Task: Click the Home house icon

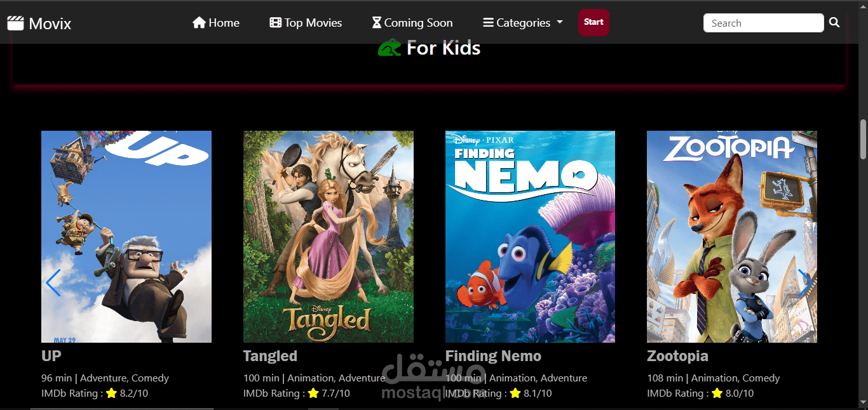Action: tap(199, 23)
